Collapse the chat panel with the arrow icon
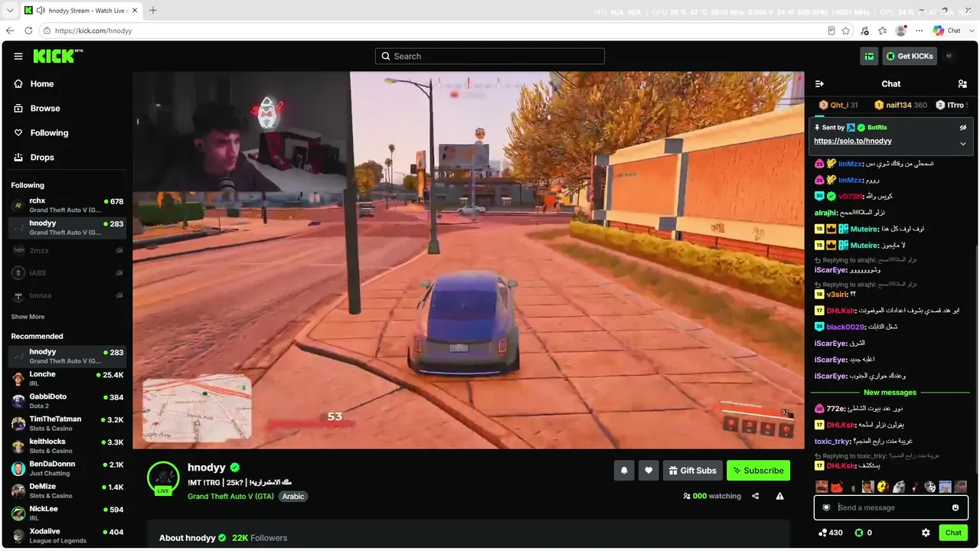The height and width of the screenshot is (551, 980). tap(819, 84)
